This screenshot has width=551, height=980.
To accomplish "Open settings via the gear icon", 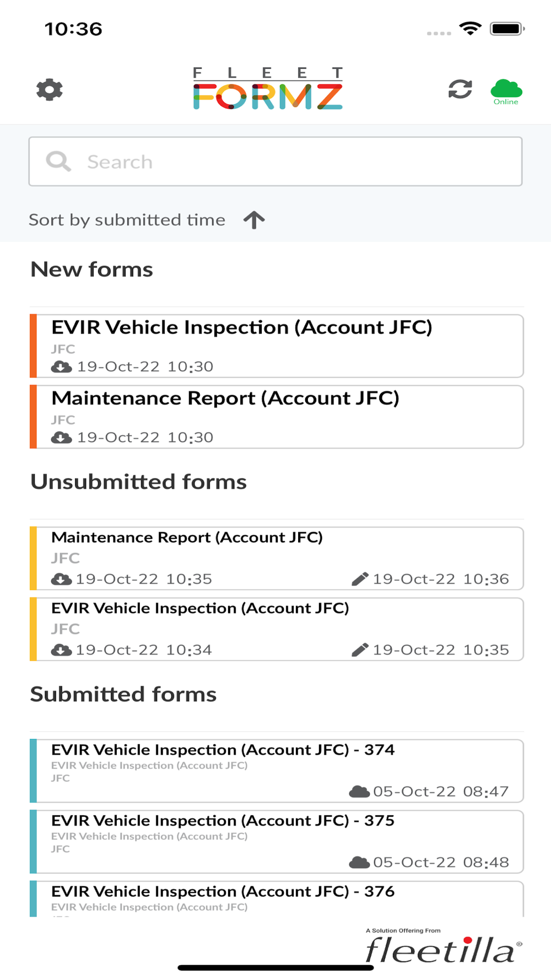I will [50, 89].
